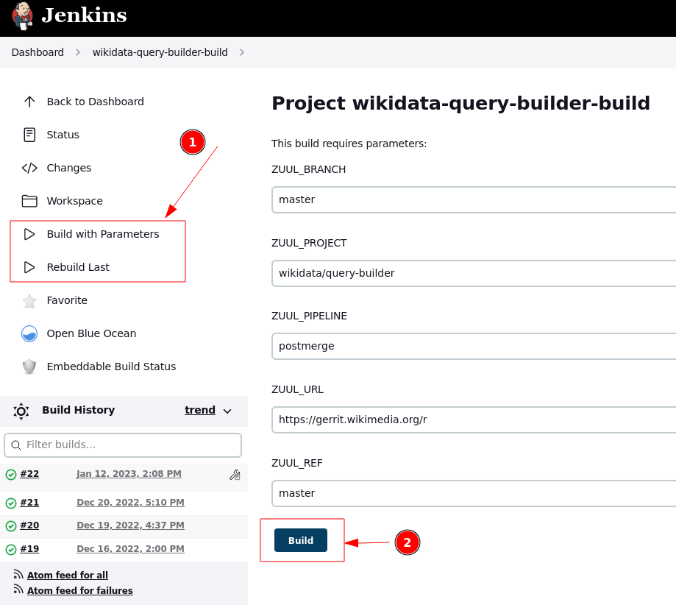676x616 pixels.
Task: Open the Status page
Action: [x=63, y=135]
